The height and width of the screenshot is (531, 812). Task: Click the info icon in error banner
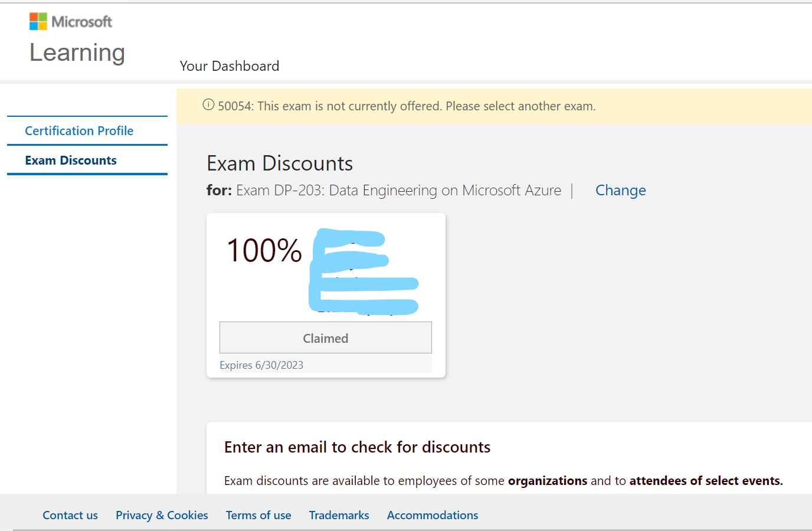tap(208, 105)
